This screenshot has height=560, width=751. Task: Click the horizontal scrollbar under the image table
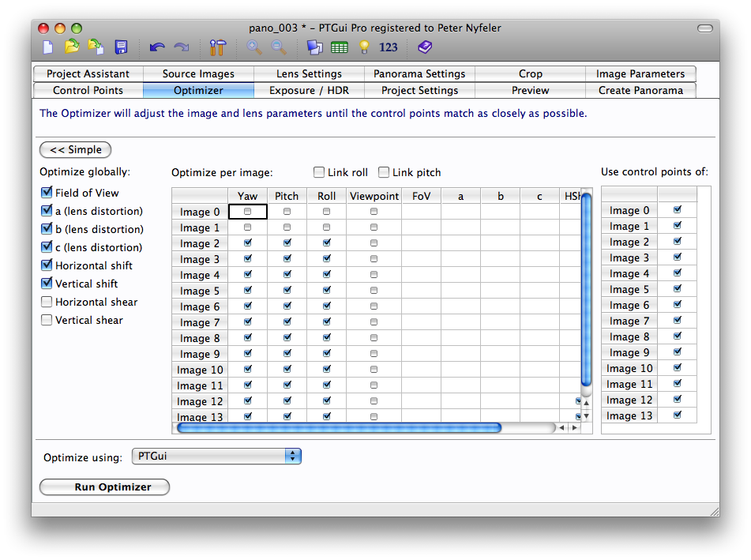point(339,428)
